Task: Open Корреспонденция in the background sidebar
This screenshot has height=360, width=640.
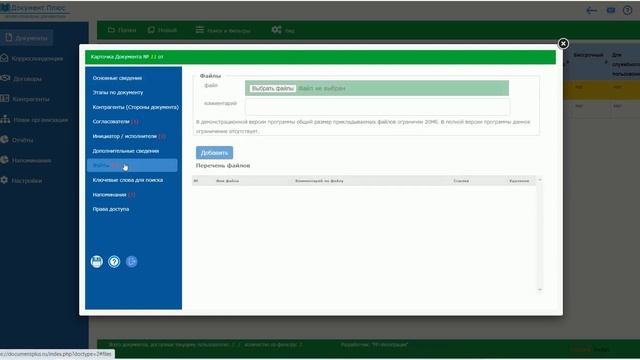Action: [x=32, y=58]
